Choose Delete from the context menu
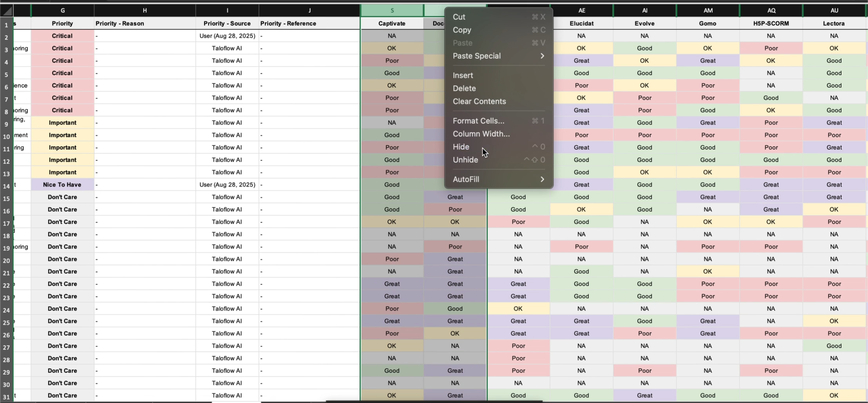Screen dimensions: 868x403 click(464, 88)
